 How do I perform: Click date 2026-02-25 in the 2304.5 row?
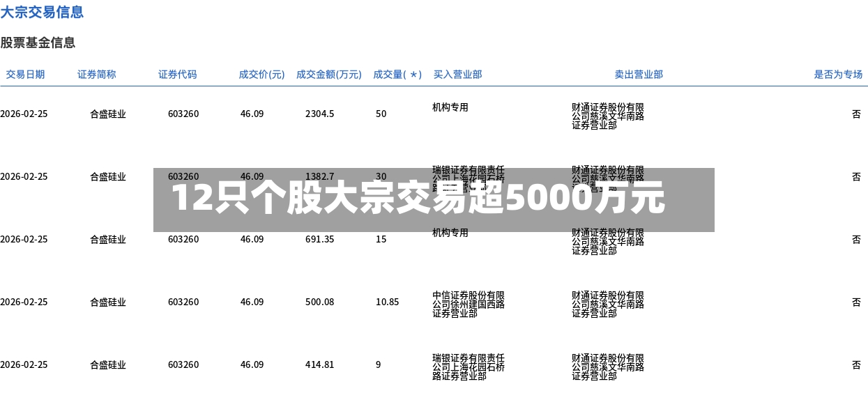[24, 114]
